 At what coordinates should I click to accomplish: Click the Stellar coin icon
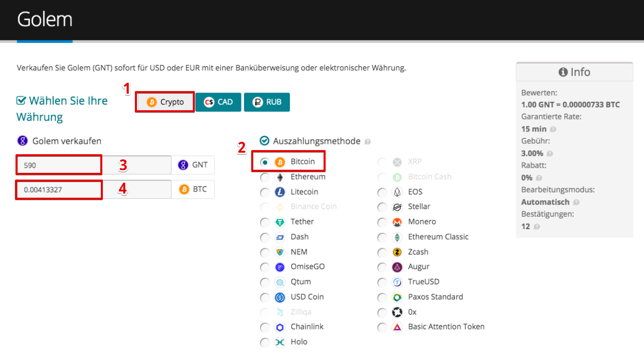pos(397,207)
